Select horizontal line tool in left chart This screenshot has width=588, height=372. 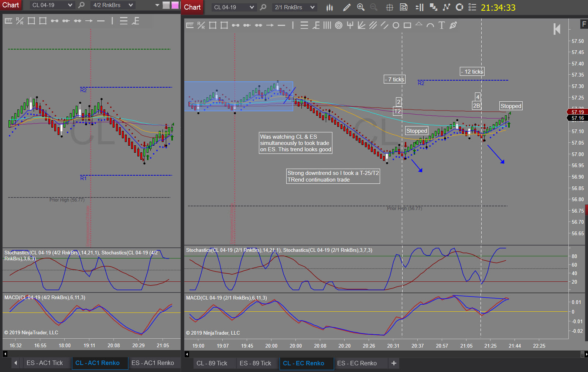tap(101, 21)
